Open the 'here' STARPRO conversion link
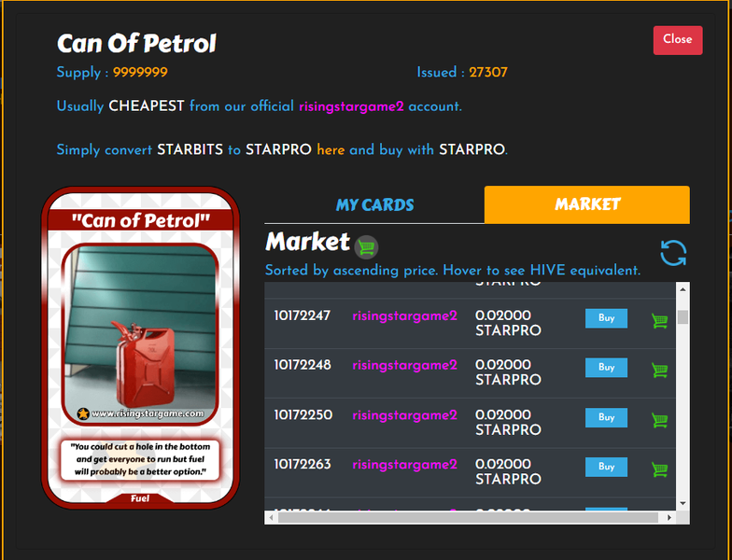 point(331,149)
